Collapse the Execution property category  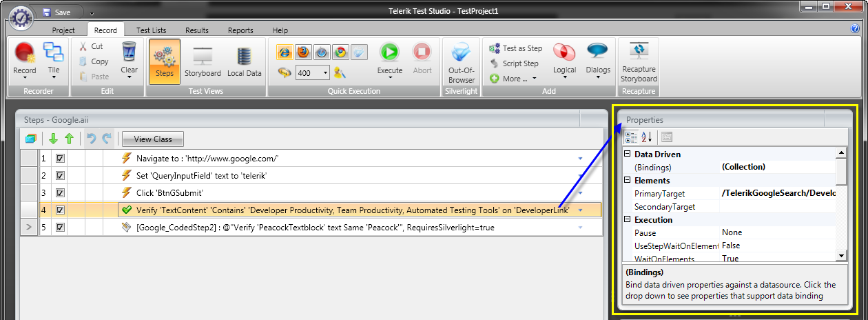point(627,220)
